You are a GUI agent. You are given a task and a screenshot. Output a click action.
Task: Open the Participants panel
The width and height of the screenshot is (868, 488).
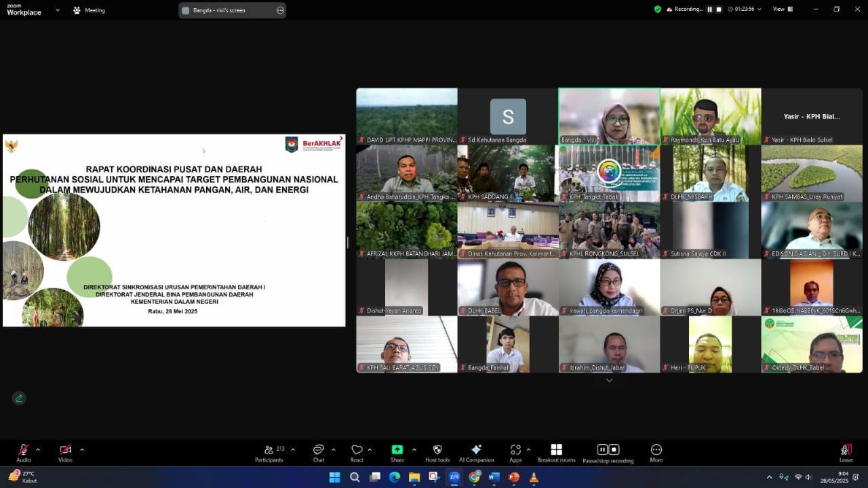tap(269, 450)
